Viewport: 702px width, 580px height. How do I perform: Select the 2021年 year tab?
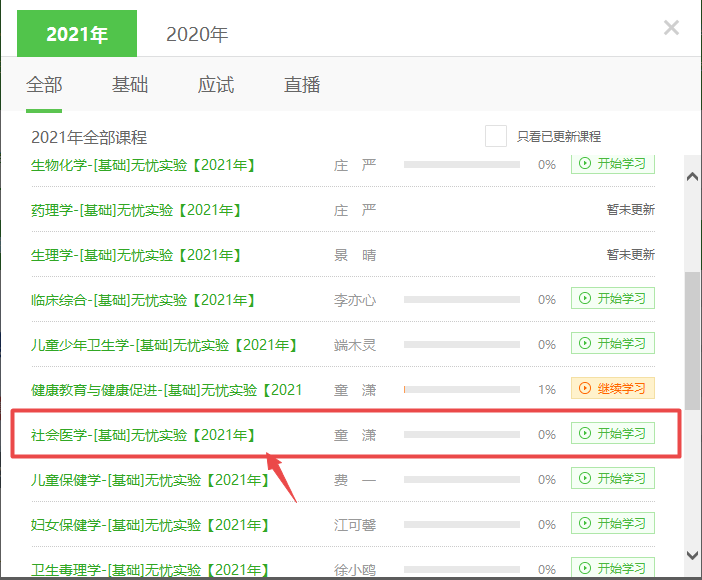click(78, 34)
